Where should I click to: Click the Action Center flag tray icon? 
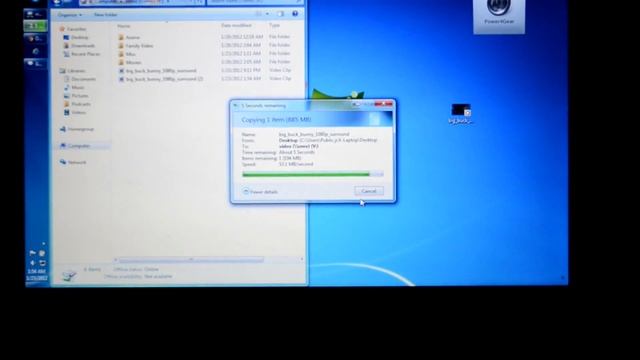click(x=32, y=253)
